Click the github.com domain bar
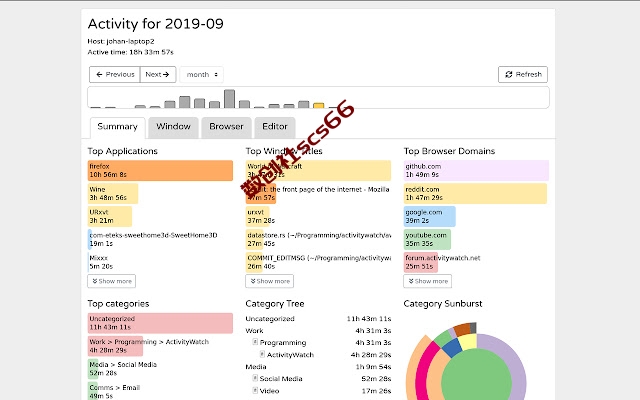Image resolution: width=640 pixels, height=400 pixels. [x=476, y=171]
